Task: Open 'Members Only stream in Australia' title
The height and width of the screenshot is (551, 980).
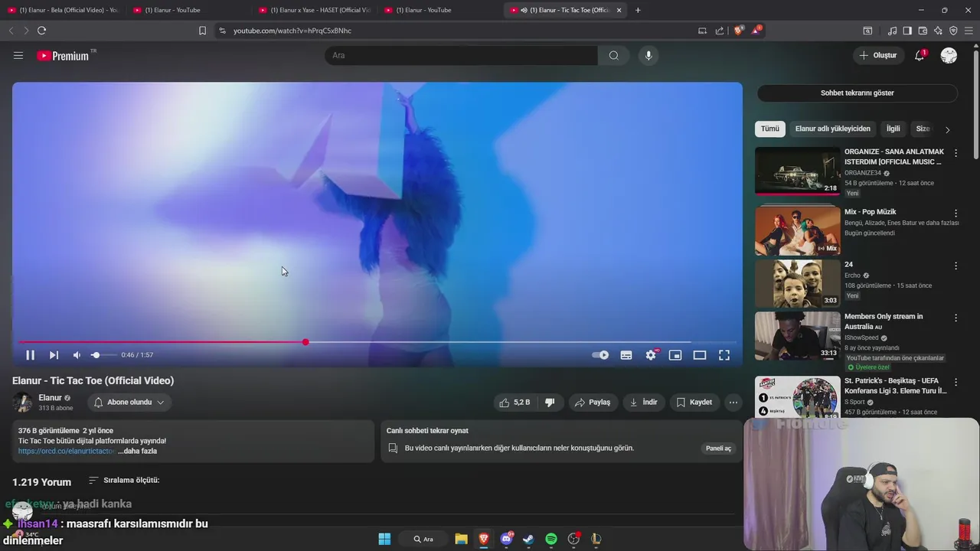Action: pyautogui.click(x=884, y=321)
